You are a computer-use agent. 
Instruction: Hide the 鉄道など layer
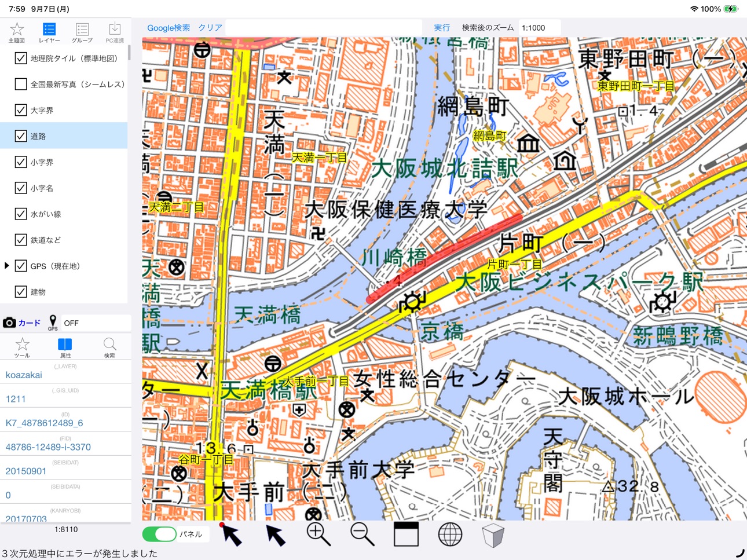21,240
